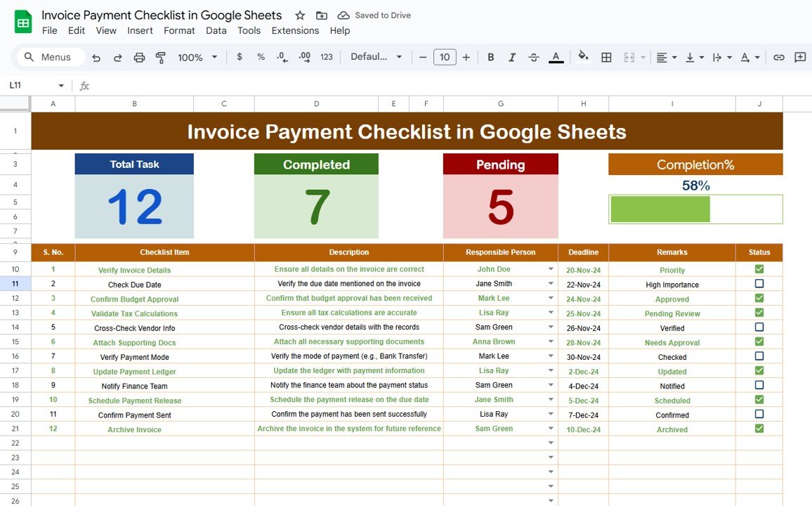The image size is (812, 506).
Task: Open the Insert menu
Action: [x=140, y=30]
